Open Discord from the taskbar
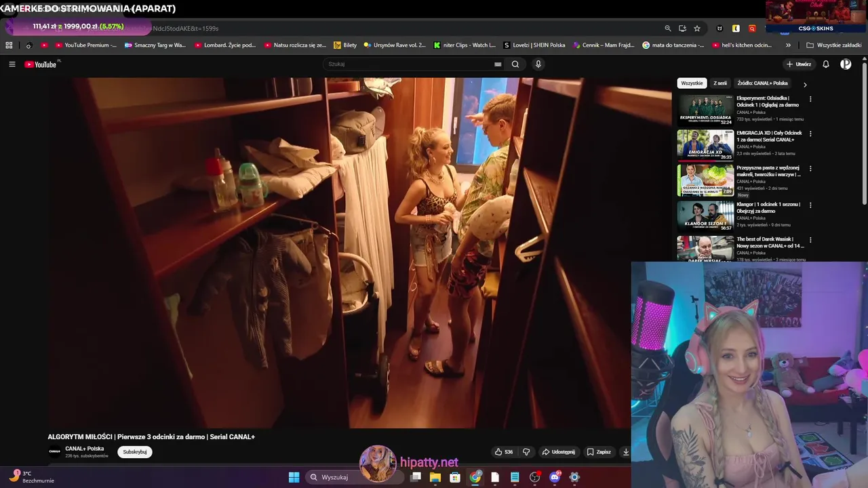The width and height of the screenshot is (868, 488). click(x=555, y=477)
